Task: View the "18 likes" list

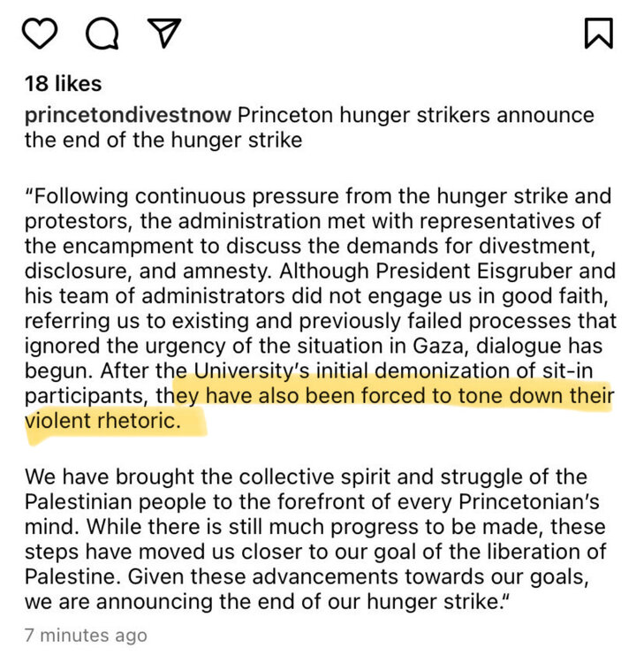Action: tap(63, 84)
